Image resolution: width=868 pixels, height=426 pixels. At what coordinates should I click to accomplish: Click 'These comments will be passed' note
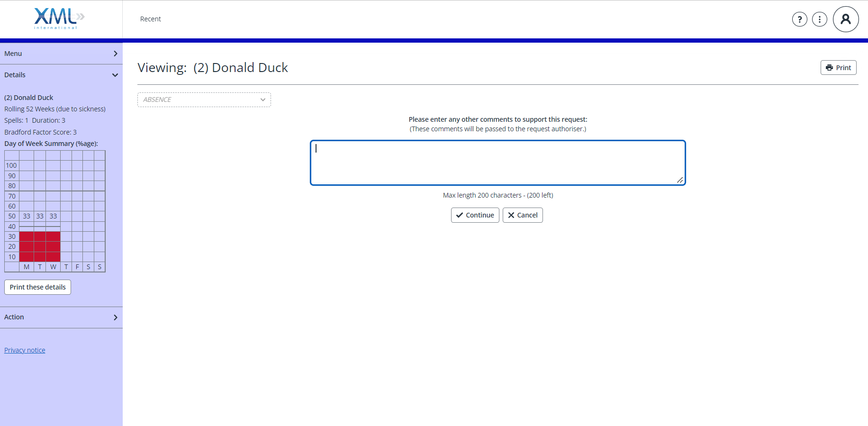coord(498,129)
